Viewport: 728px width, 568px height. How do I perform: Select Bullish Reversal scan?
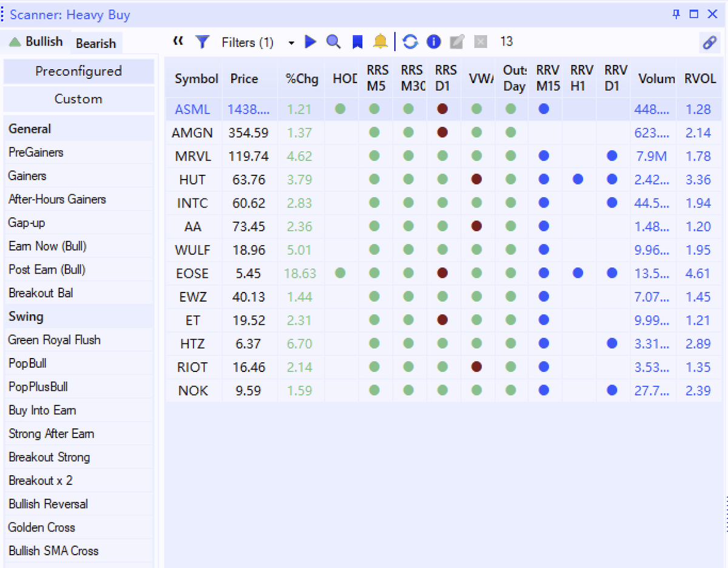click(78, 504)
